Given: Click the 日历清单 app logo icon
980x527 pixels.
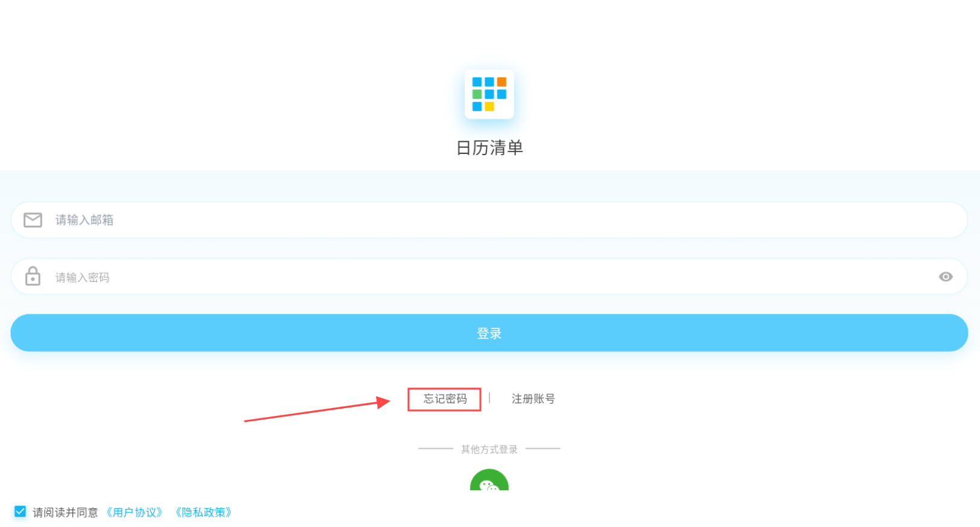Looking at the screenshot, I should tap(489, 94).
